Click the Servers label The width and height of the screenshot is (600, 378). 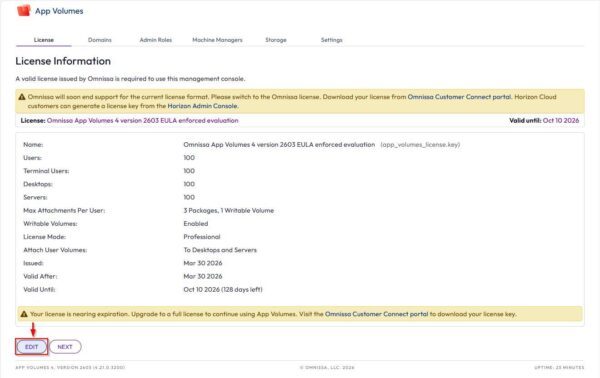[35, 197]
